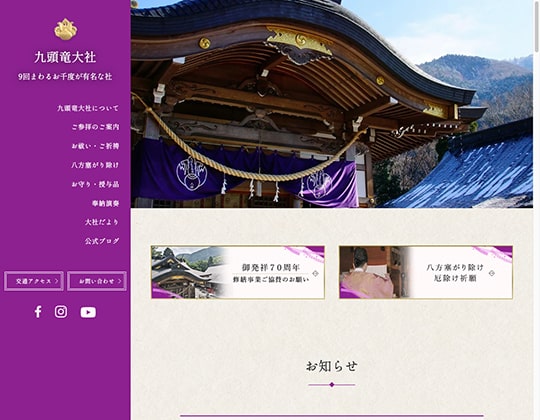Screen dimensions: 540x420
Task: Open 奉納演奏 sidebar link
Action: click(105, 203)
